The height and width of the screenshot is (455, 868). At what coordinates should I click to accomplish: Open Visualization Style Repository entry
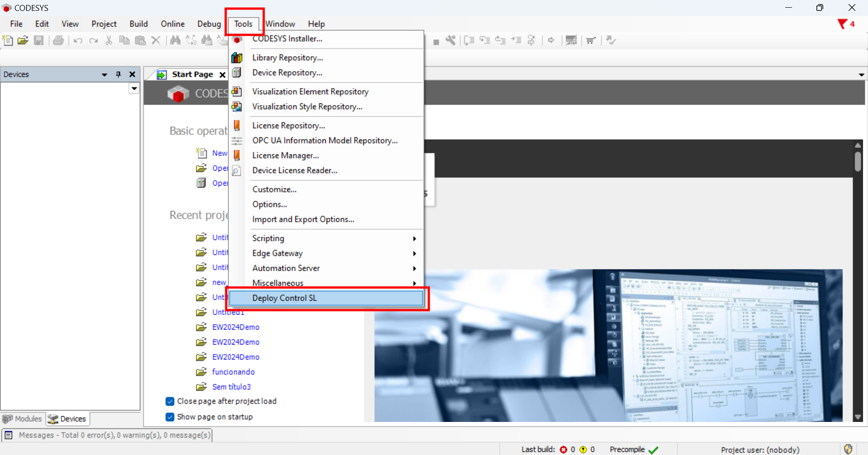point(326,106)
